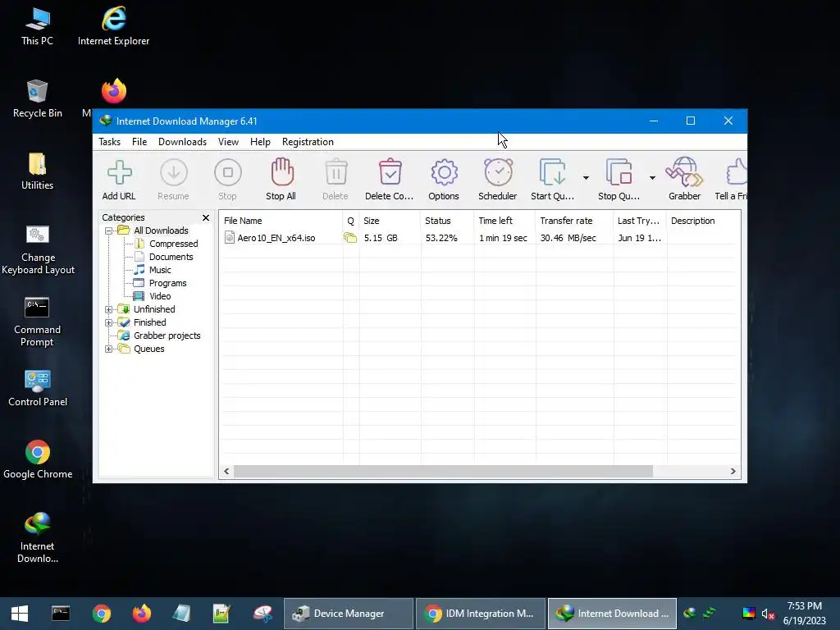Expand the Unfinished category node
840x630 pixels.
[109, 309]
